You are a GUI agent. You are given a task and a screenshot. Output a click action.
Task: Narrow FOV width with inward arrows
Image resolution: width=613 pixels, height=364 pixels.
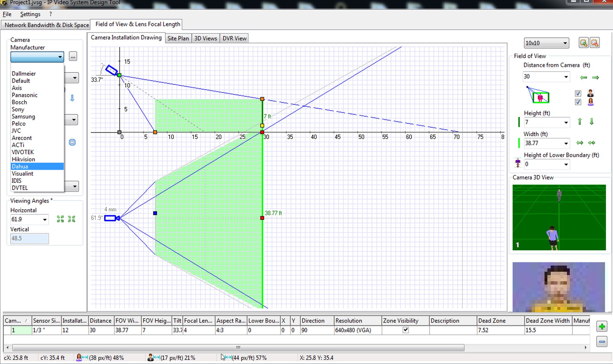pyautogui.click(x=592, y=143)
